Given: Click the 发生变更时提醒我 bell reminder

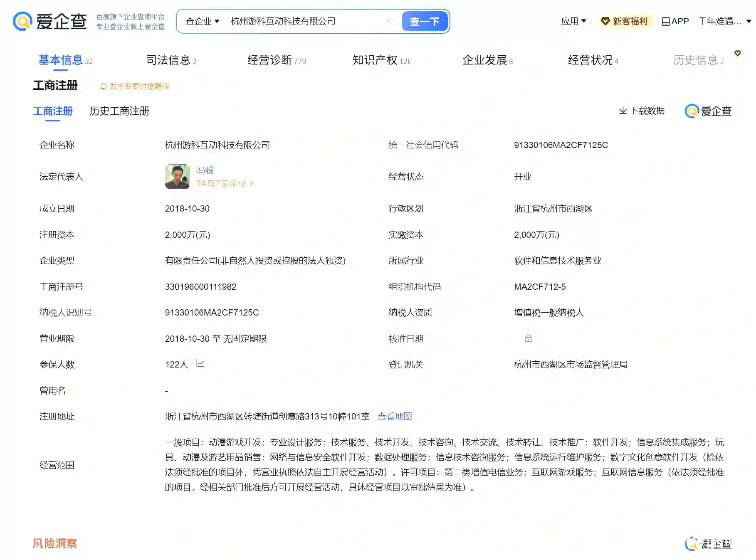Looking at the screenshot, I should (x=135, y=86).
